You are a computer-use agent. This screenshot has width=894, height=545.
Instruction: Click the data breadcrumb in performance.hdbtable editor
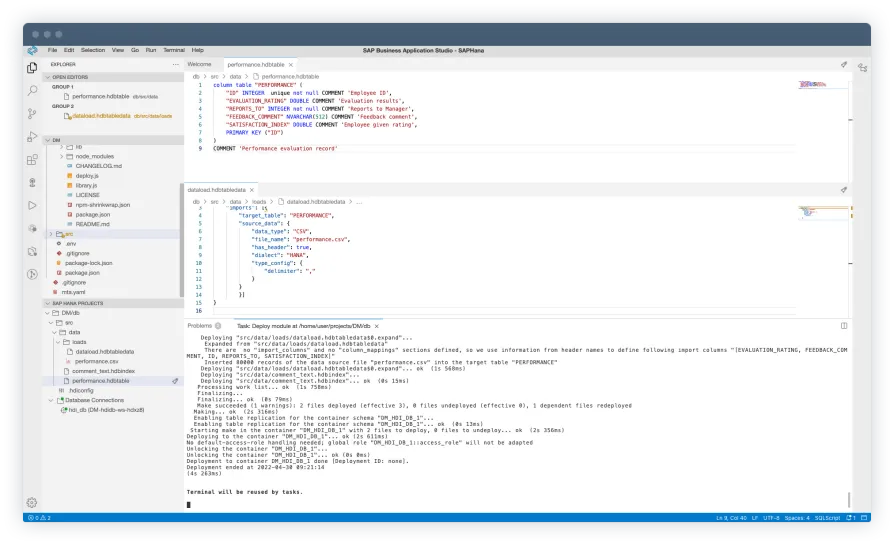[235, 76]
